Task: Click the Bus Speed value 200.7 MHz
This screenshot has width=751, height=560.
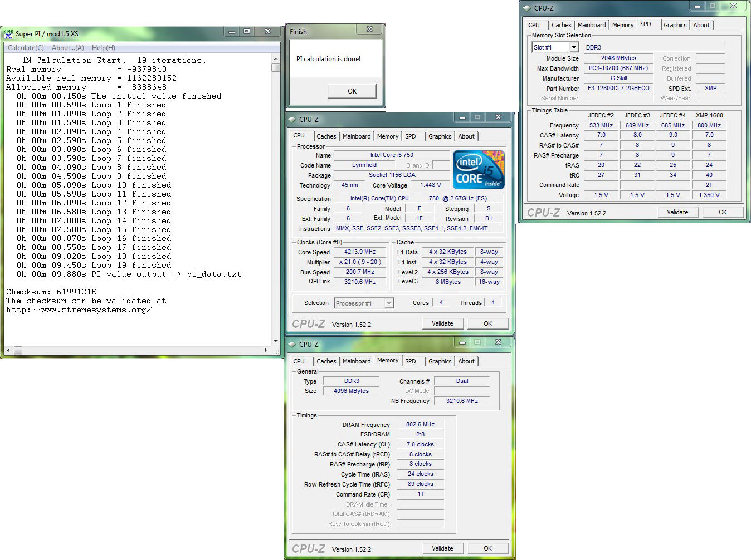Action: pyautogui.click(x=360, y=272)
